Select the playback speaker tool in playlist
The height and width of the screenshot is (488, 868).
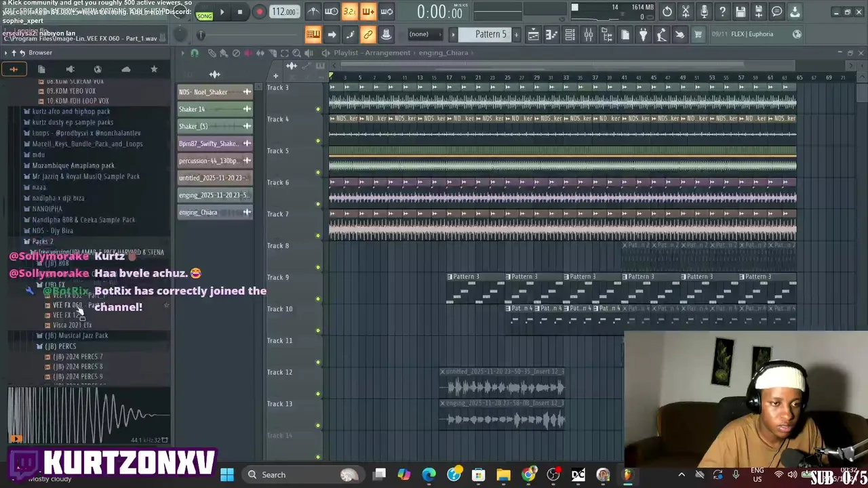tap(309, 53)
